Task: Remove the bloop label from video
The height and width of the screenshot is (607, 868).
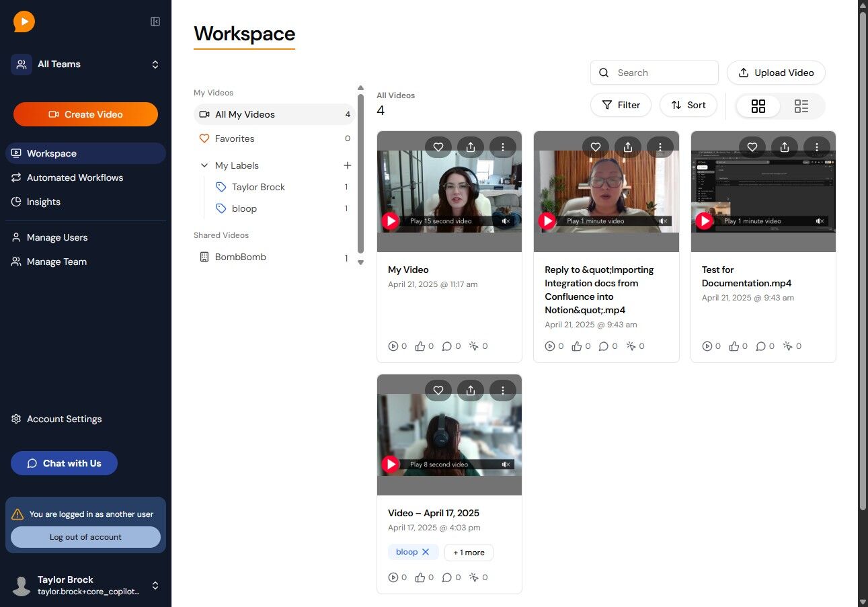Action: click(426, 552)
